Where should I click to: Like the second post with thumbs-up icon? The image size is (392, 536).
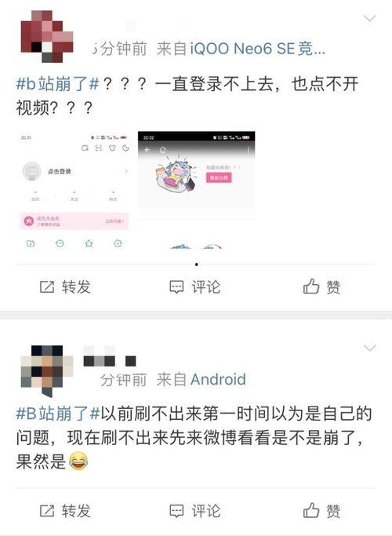(311, 510)
